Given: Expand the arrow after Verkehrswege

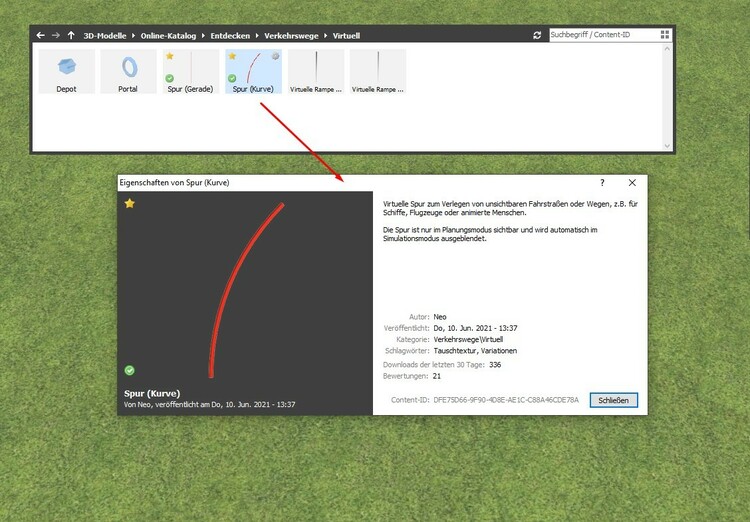Looking at the screenshot, I should coord(325,35).
